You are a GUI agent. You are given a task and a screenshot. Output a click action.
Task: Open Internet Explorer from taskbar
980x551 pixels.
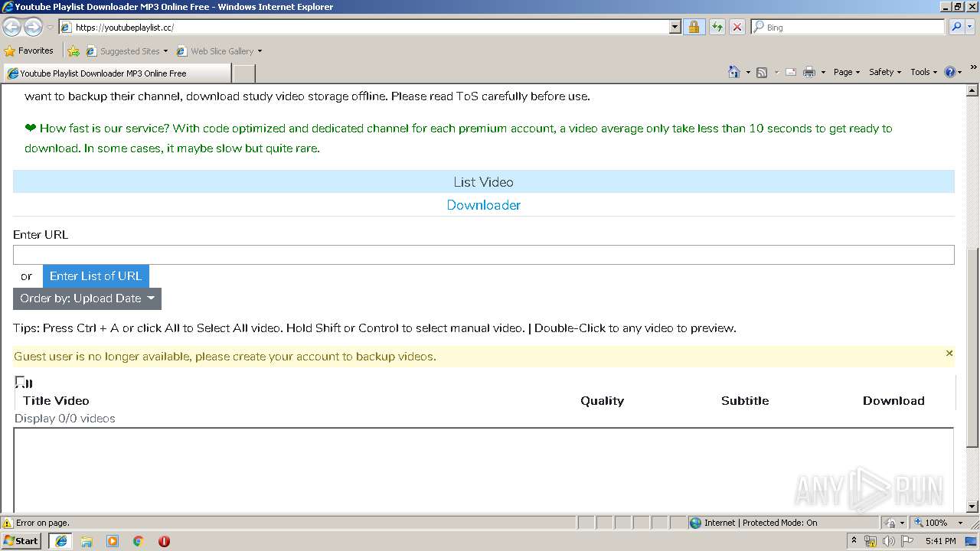pyautogui.click(x=61, y=541)
